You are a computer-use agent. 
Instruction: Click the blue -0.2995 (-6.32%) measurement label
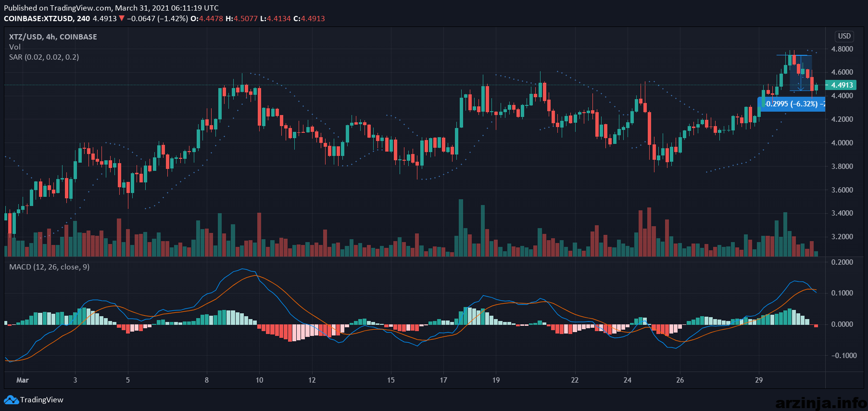click(x=792, y=104)
